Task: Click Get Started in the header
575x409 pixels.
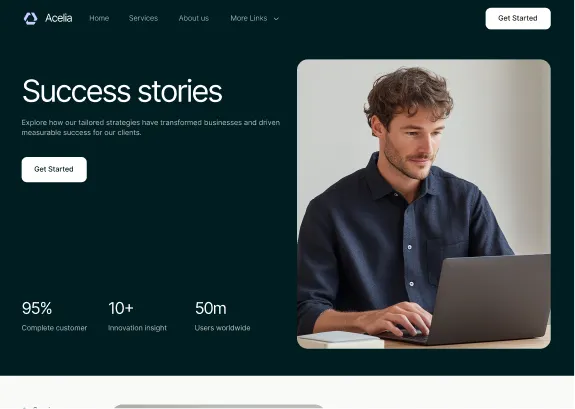Action: coord(518,18)
